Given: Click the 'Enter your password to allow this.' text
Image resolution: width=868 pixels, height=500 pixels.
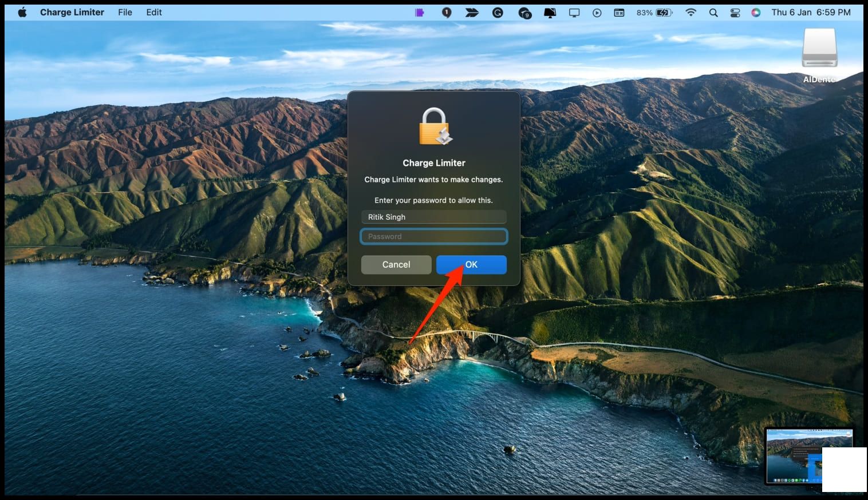Looking at the screenshot, I should 433,200.
